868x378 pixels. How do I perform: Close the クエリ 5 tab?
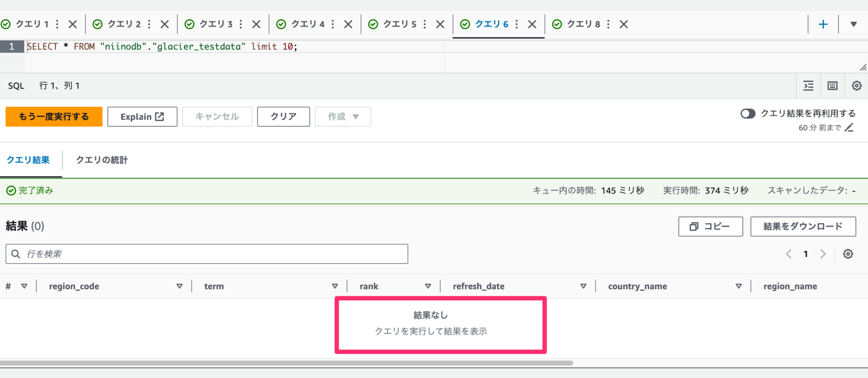click(x=440, y=24)
